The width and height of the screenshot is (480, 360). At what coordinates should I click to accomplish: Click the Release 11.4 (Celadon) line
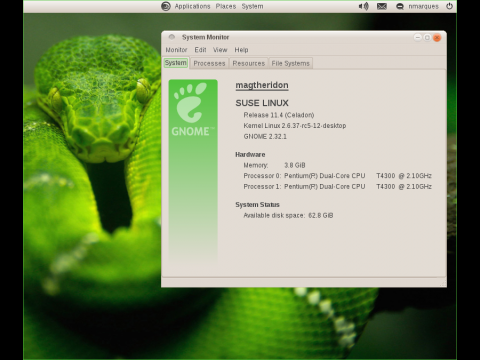click(x=279, y=115)
